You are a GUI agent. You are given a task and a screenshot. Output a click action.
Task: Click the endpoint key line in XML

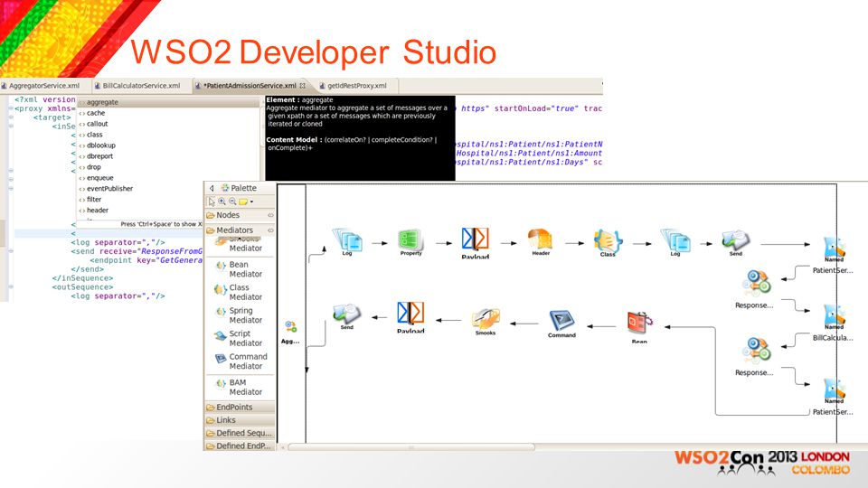pos(146,260)
